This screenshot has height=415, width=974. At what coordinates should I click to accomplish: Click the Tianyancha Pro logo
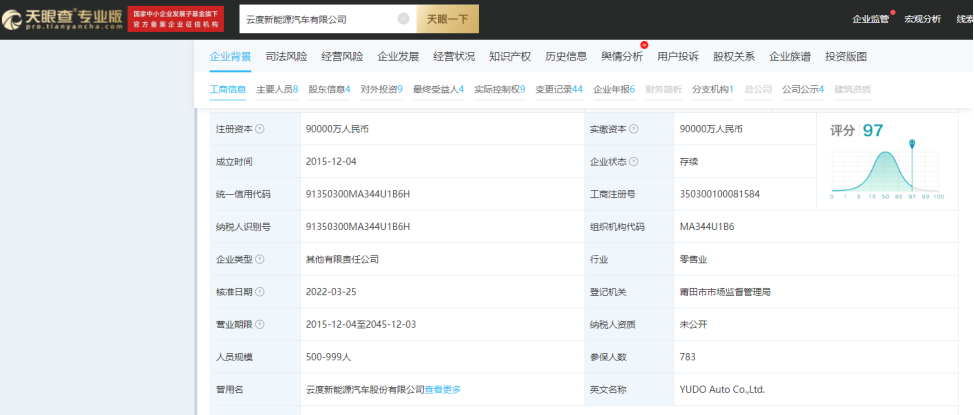click(62, 19)
